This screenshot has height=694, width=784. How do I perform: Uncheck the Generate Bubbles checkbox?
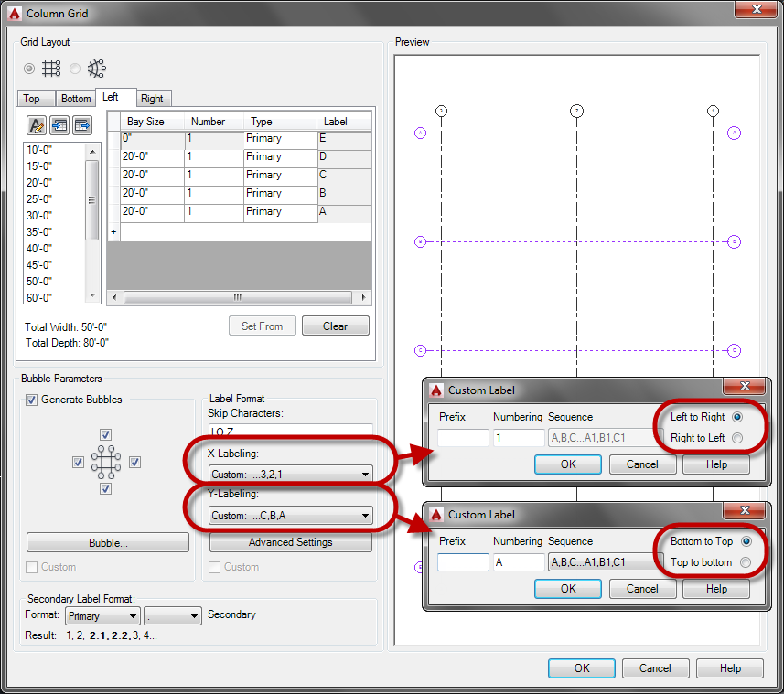(x=31, y=400)
